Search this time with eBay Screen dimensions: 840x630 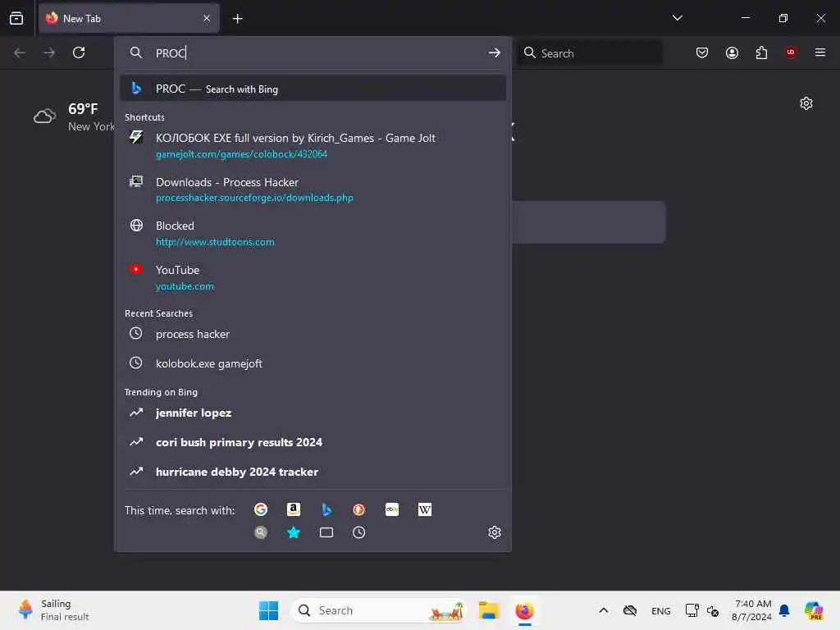(x=392, y=509)
